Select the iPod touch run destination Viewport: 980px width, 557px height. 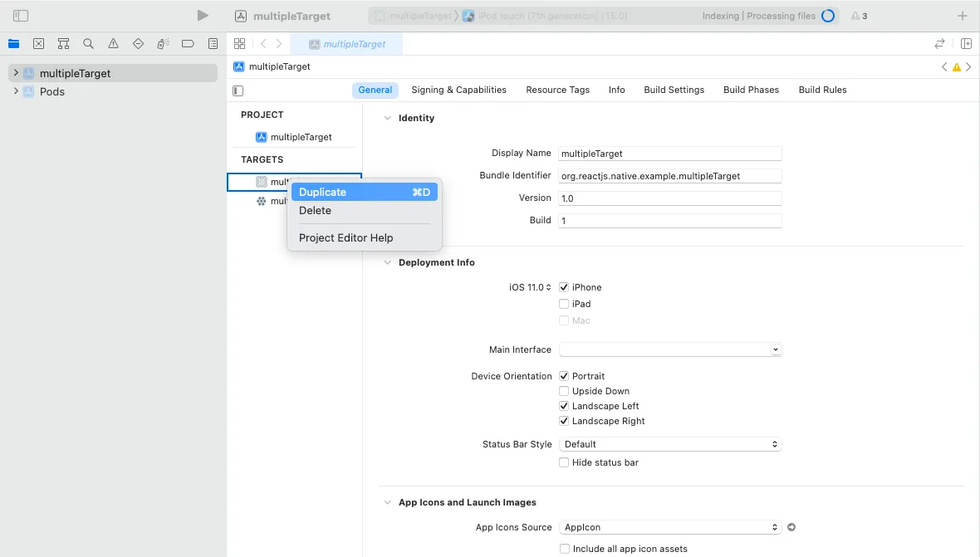pos(545,17)
